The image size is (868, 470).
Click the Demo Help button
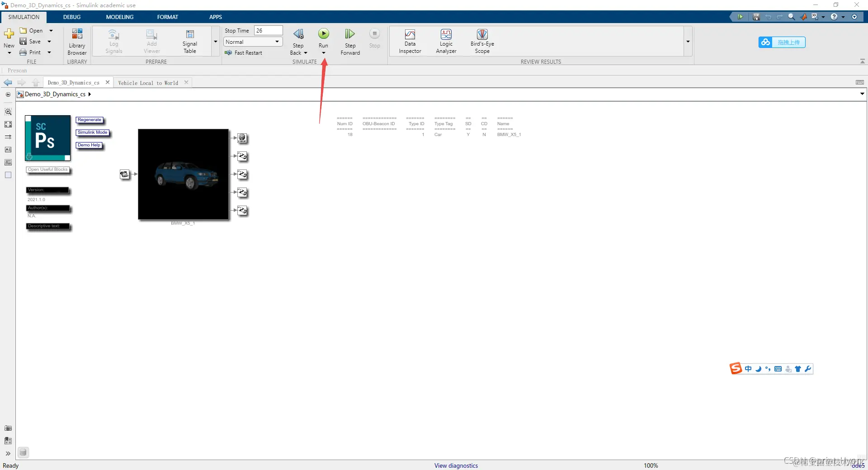tap(89, 146)
